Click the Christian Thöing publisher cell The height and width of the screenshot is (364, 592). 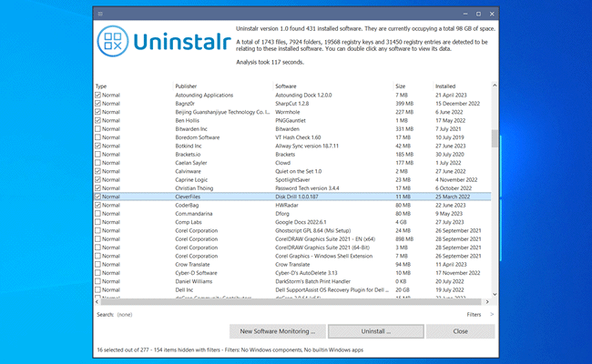click(x=194, y=188)
